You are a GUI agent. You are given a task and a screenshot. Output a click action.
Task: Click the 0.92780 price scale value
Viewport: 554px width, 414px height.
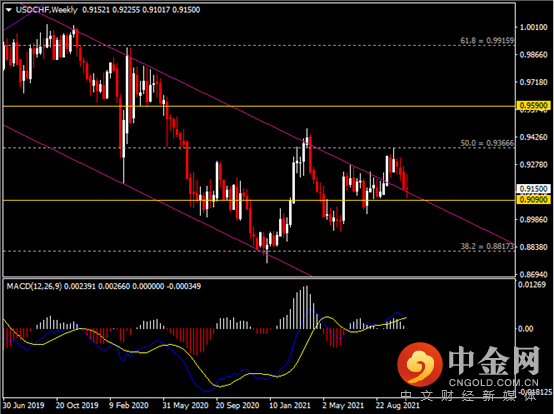[x=534, y=165]
